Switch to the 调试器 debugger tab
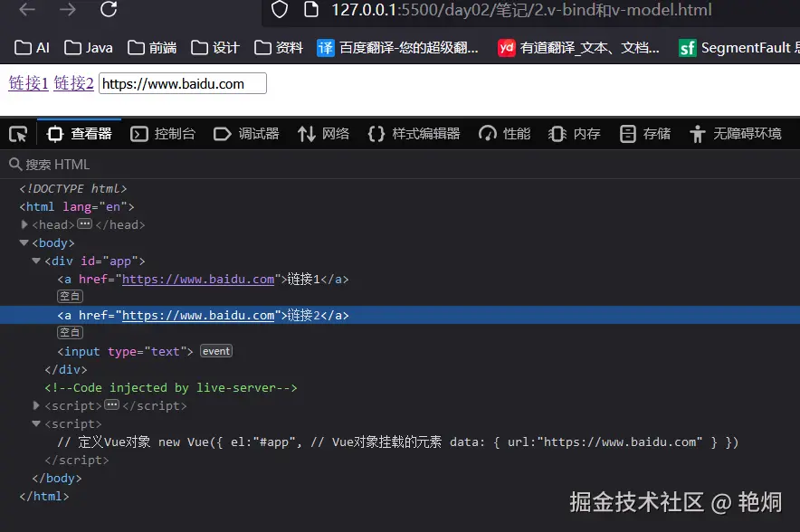The height and width of the screenshot is (532, 800). coord(246,134)
